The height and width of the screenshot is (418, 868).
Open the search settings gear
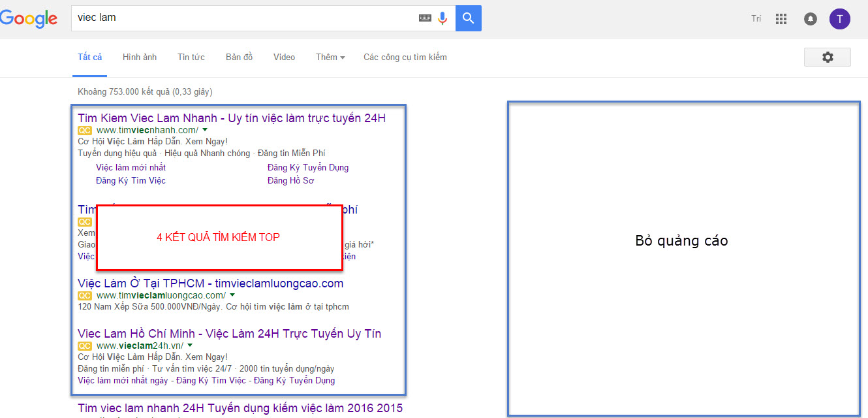827,57
